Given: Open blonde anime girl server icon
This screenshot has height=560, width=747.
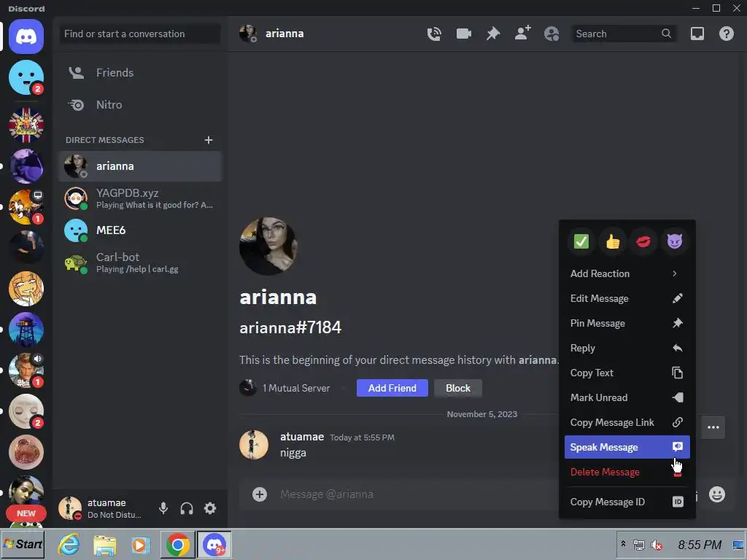Looking at the screenshot, I should 26,289.
